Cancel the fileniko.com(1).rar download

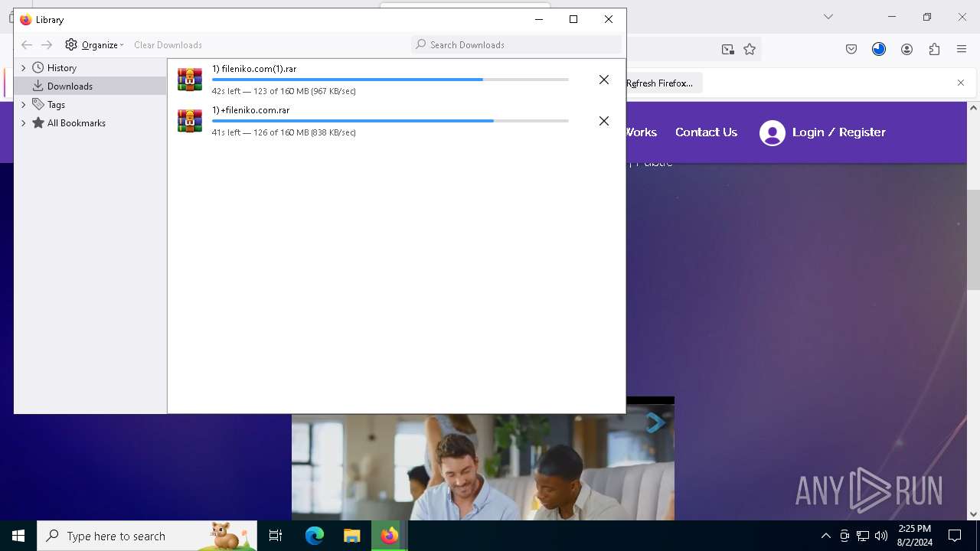tap(604, 80)
